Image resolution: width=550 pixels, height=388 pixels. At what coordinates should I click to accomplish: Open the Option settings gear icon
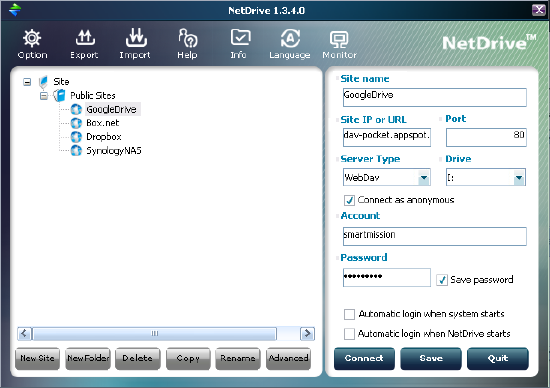tap(32, 38)
